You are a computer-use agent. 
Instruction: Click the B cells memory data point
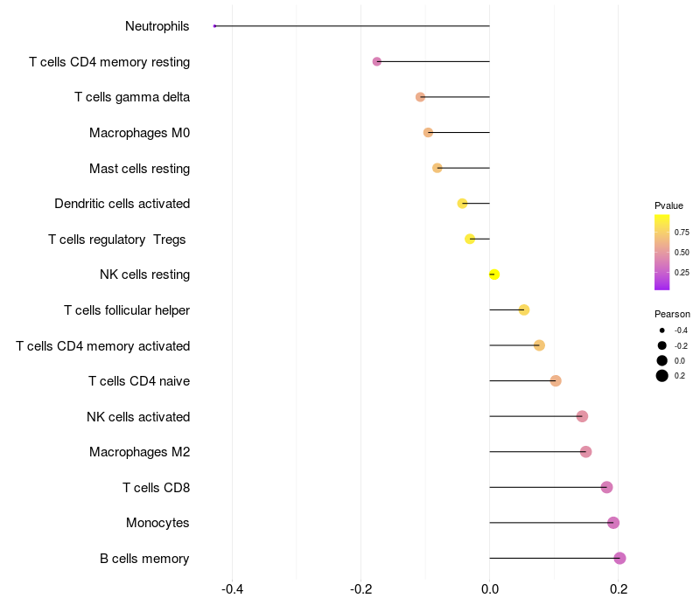click(x=619, y=558)
